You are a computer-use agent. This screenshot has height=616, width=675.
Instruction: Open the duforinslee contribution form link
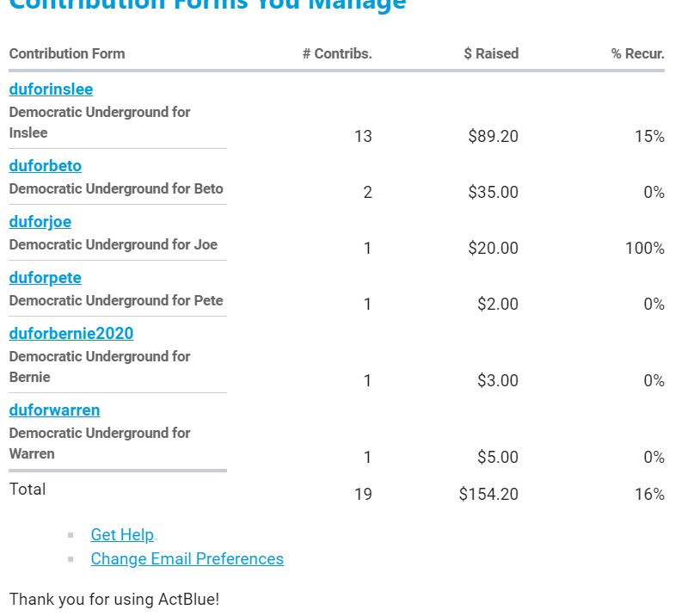[x=51, y=89]
